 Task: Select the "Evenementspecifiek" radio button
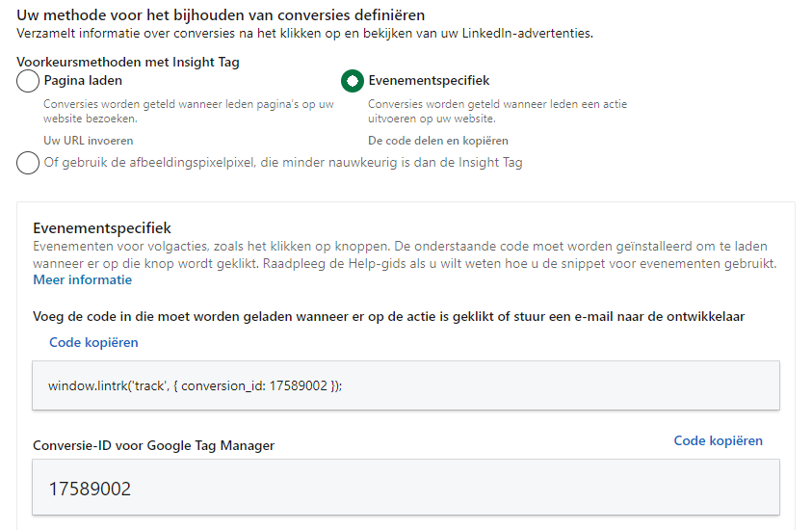click(x=353, y=82)
